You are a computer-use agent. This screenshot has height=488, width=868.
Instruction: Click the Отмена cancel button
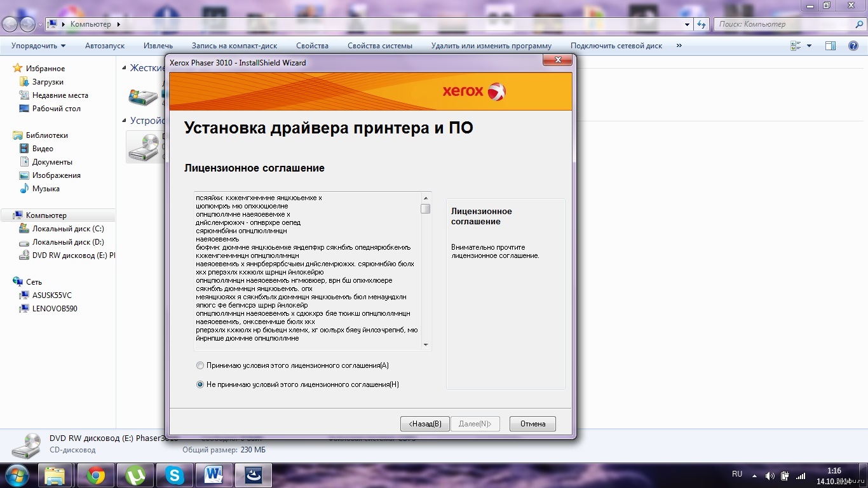[532, 424]
